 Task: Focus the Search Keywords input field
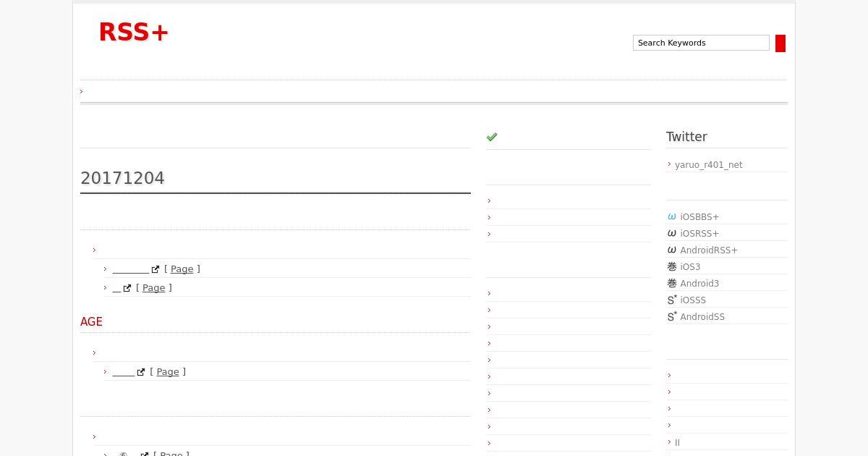701,43
